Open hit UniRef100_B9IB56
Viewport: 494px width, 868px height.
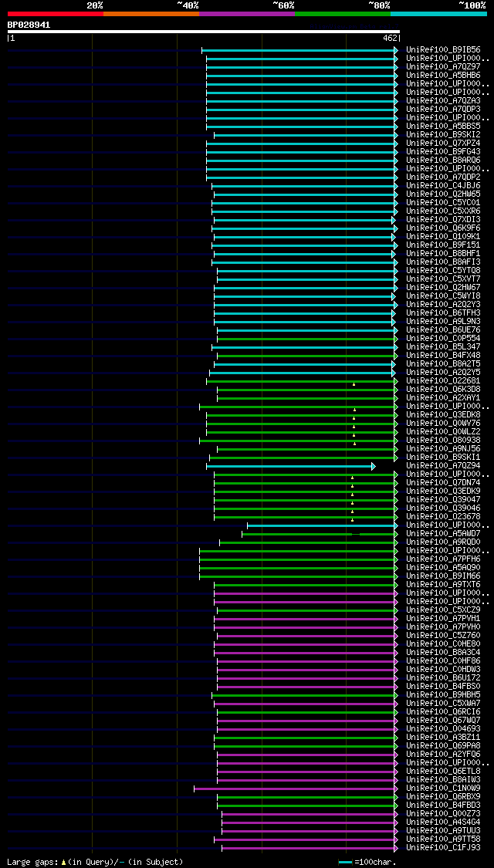(x=443, y=50)
